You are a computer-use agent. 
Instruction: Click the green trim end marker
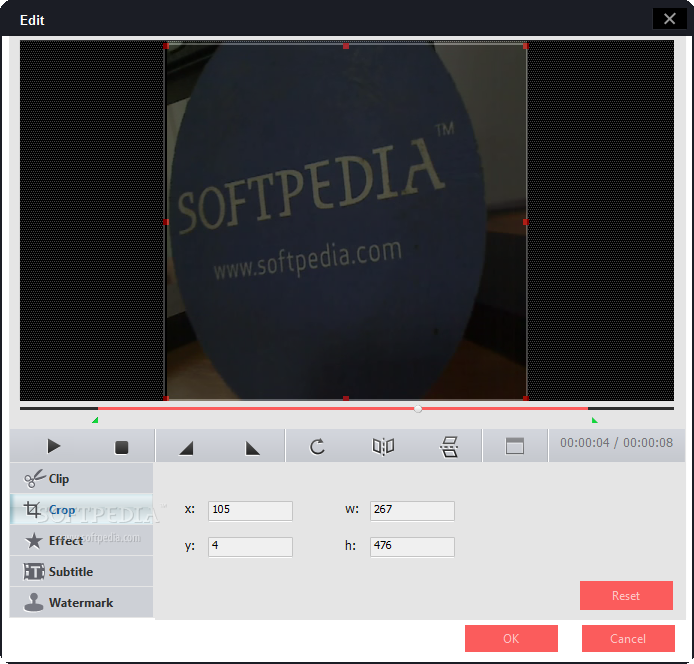pyautogui.click(x=594, y=420)
